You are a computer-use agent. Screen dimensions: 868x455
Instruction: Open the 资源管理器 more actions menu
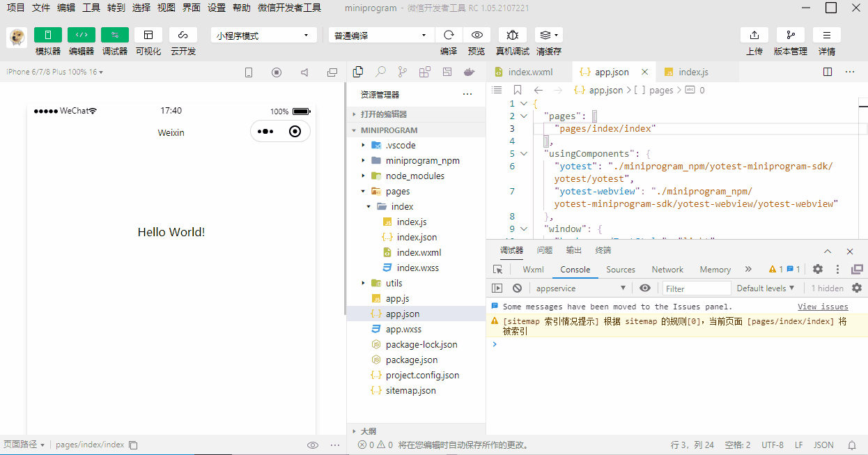[x=467, y=95]
